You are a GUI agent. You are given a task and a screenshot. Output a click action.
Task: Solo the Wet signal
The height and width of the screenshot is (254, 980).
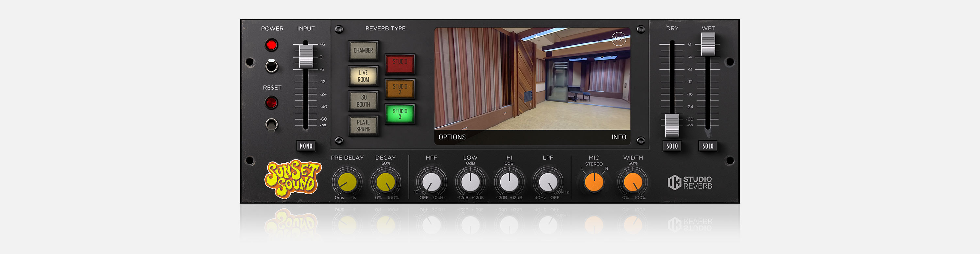(708, 146)
